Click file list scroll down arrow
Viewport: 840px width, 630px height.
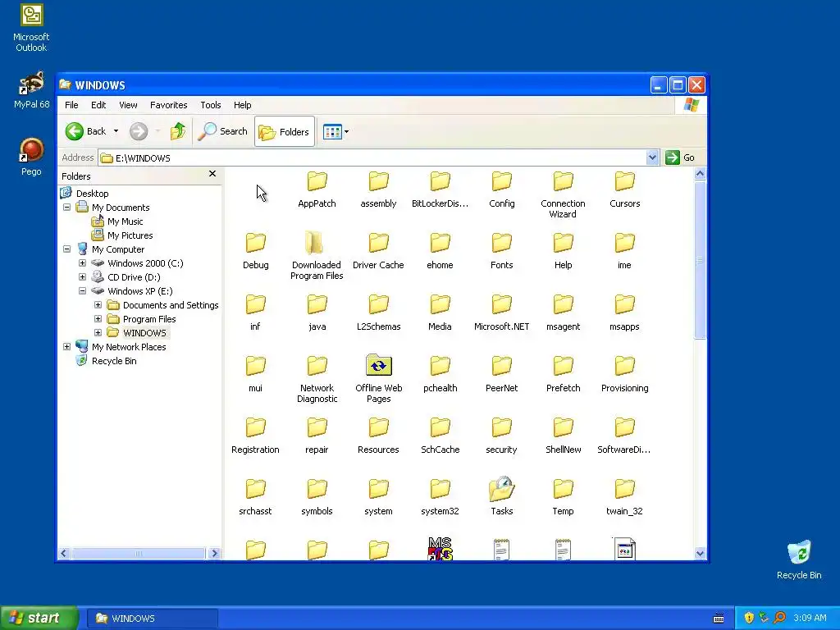click(x=700, y=554)
